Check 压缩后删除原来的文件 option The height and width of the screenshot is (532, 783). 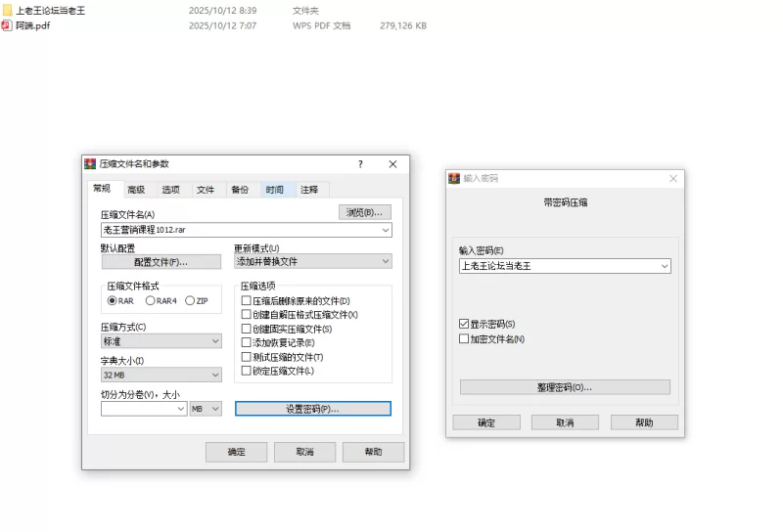(247, 301)
